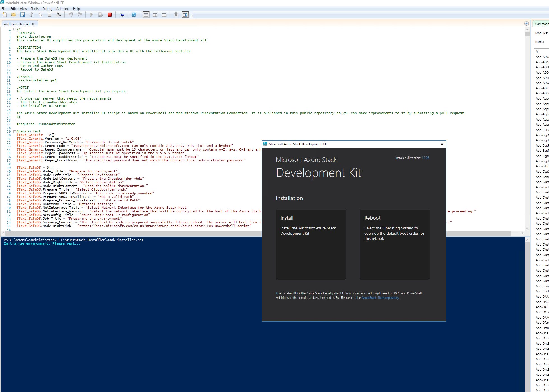This screenshot has width=549, height=392.
Task: Open the Help menu
Action: click(x=76, y=9)
